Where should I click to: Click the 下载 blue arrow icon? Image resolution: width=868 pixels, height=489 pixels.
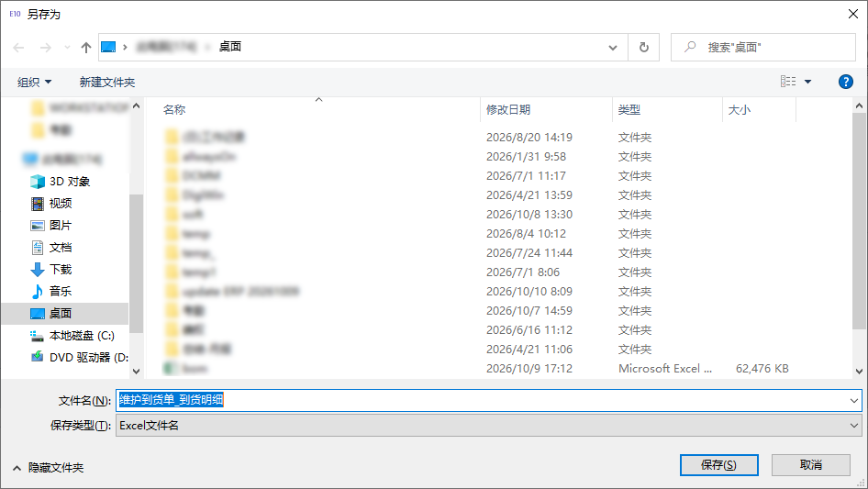(x=37, y=269)
